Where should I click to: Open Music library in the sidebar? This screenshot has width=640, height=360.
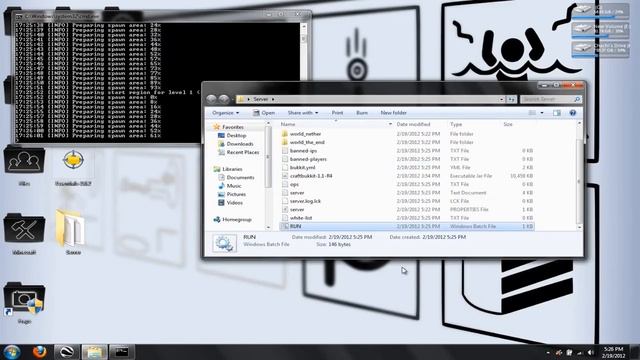(x=233, y=186)
